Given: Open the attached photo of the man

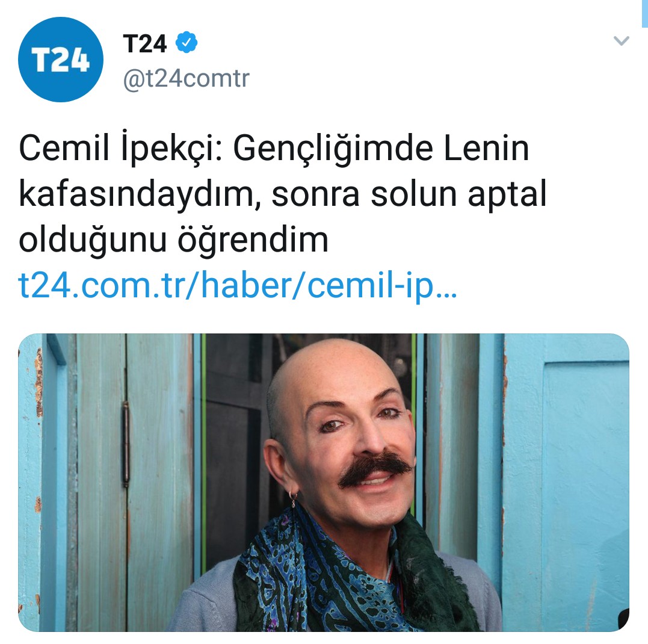Looking at the screenshot, I should click(324, 482).
